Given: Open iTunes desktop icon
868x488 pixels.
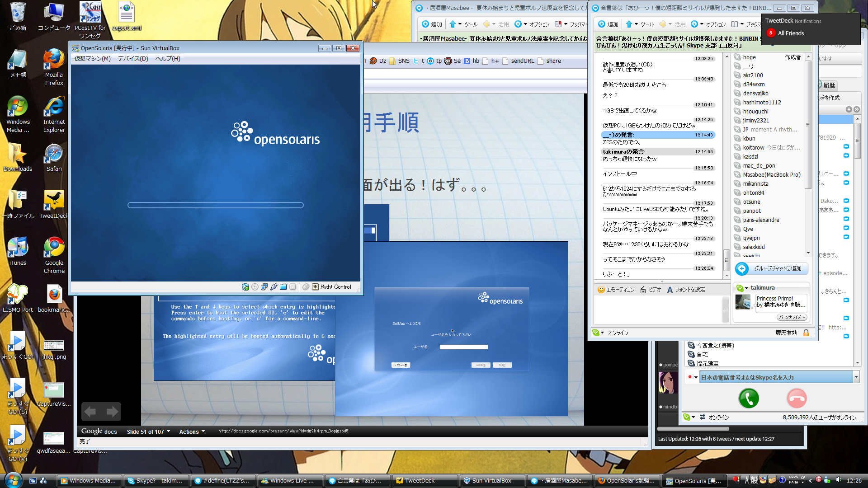Looking at the screenshot, I should point(18,251).
